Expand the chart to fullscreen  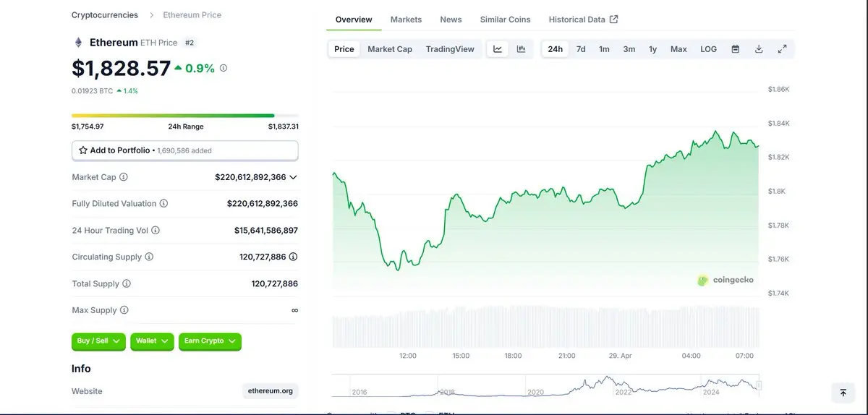coord(782,49)
